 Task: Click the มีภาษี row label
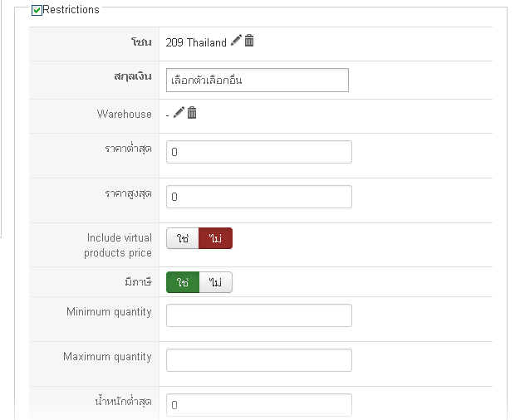click(x=136, y=282)
